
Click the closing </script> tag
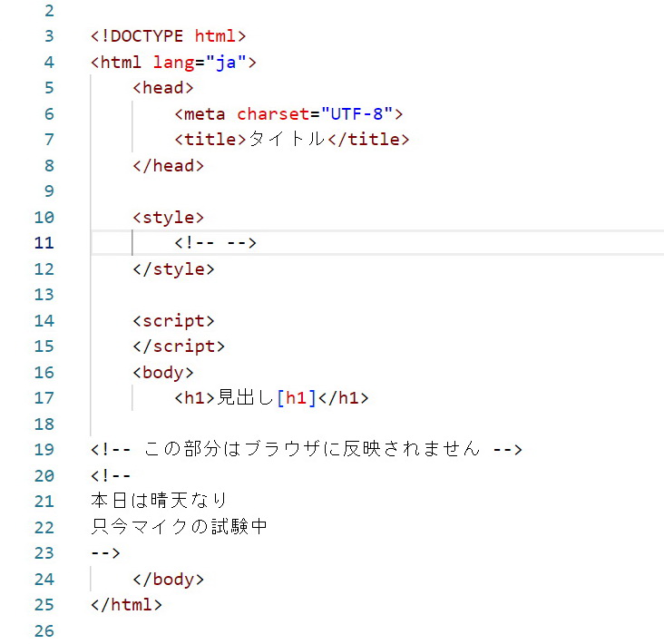(x=179, y=346)
